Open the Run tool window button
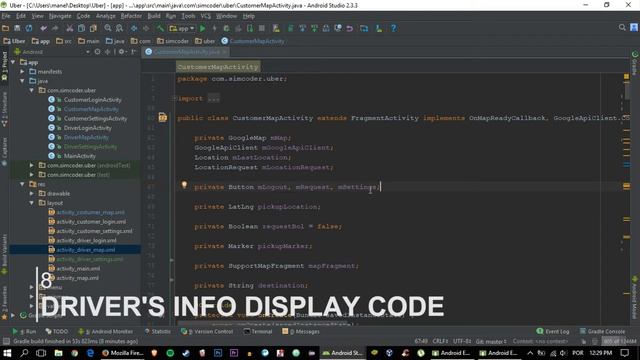The height and width of the screenshot is (360, 640). coord(24,331)
